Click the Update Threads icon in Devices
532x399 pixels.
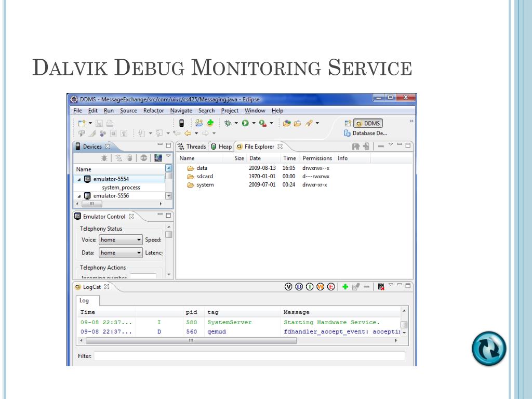[118, 158]
